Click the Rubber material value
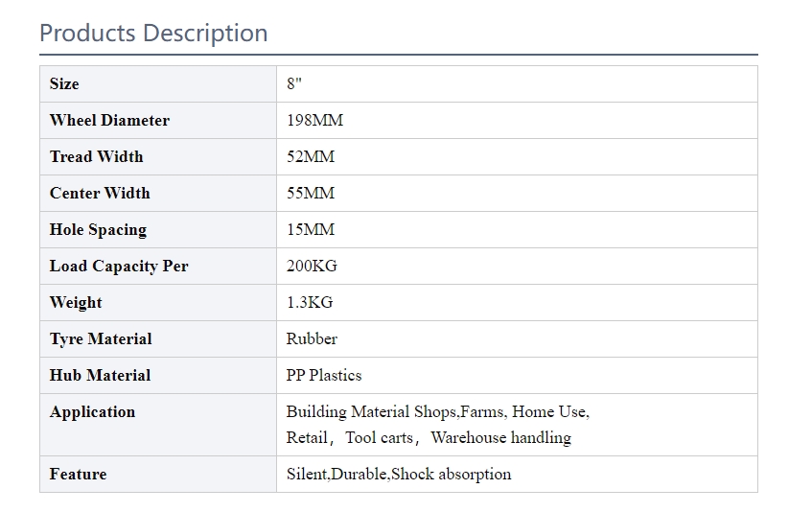This screenshot has width=812, height=512. [312, 338]
